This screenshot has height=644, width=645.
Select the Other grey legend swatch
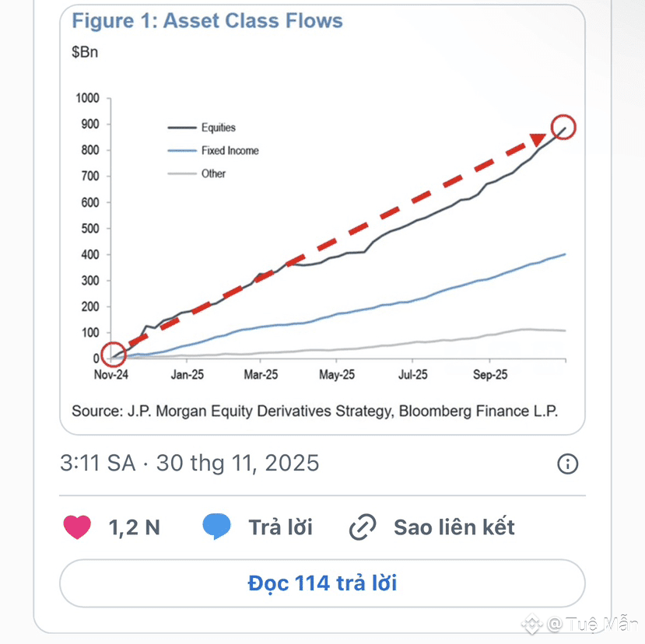(x=182, y=174)
